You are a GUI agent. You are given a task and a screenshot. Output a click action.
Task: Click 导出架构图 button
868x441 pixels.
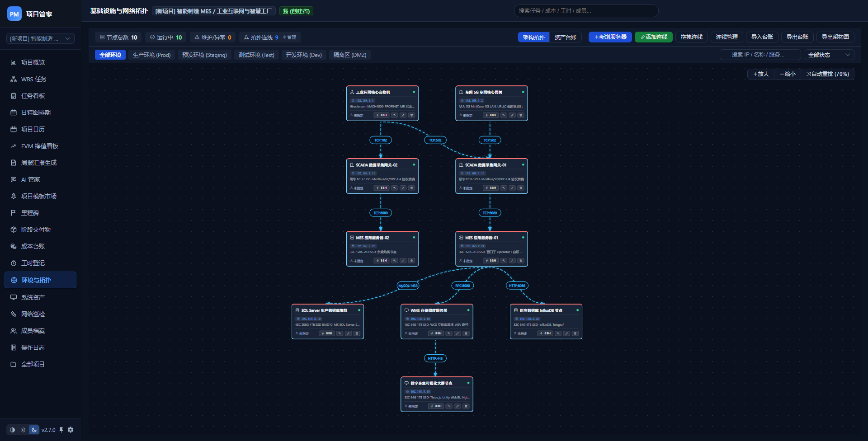pos(835,37)
